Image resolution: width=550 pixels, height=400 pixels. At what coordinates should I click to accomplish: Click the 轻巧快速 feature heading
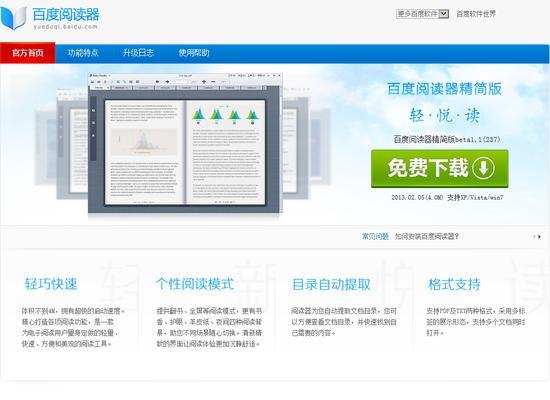tap(51, 284)
